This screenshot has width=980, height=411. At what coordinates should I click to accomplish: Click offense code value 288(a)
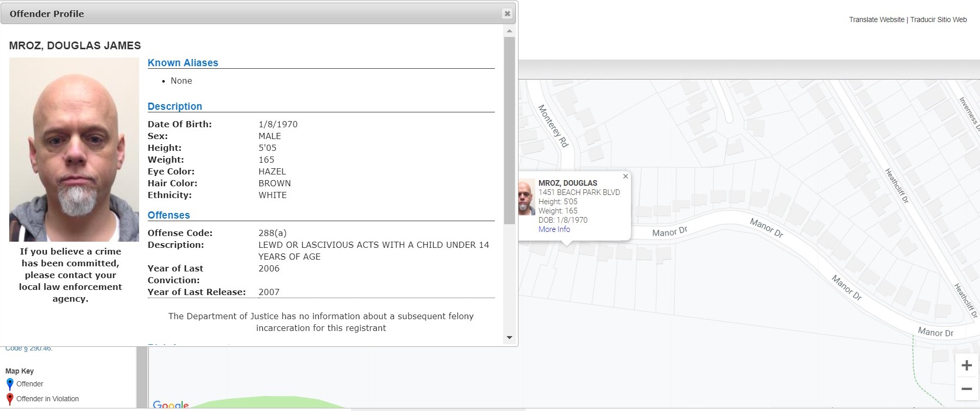point(273,233)
